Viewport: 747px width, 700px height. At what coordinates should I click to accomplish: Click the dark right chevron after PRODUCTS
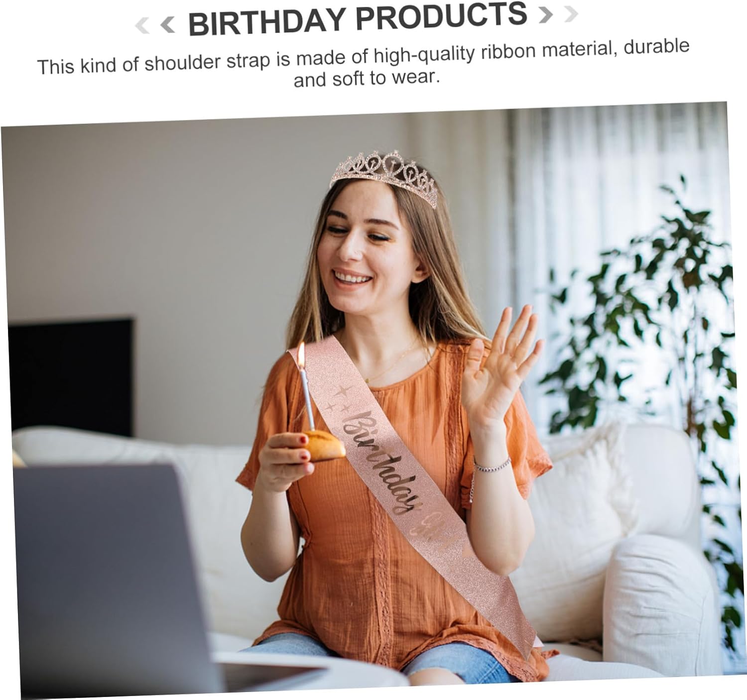point(546,15)
